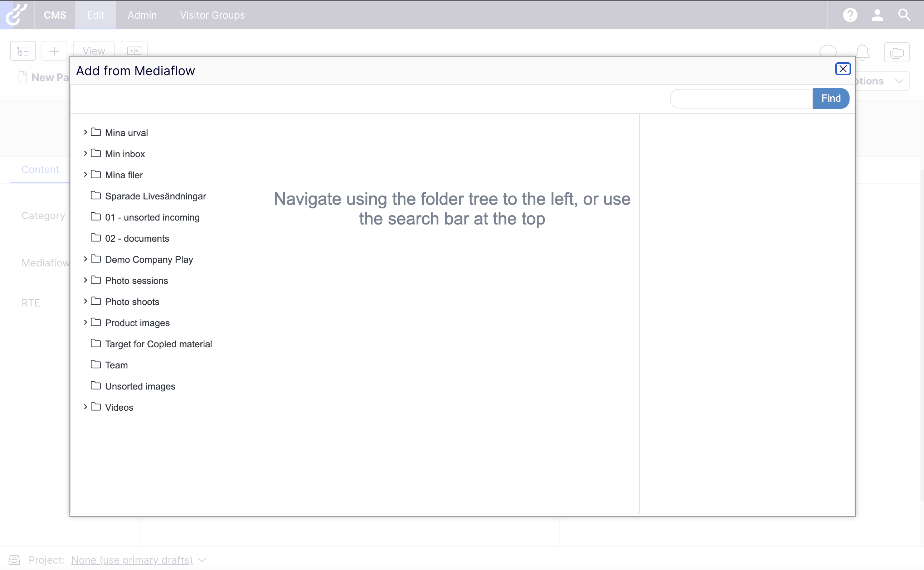Switch to the Admin menu
This screenshot has width=924, height=570.
[142, 15]
